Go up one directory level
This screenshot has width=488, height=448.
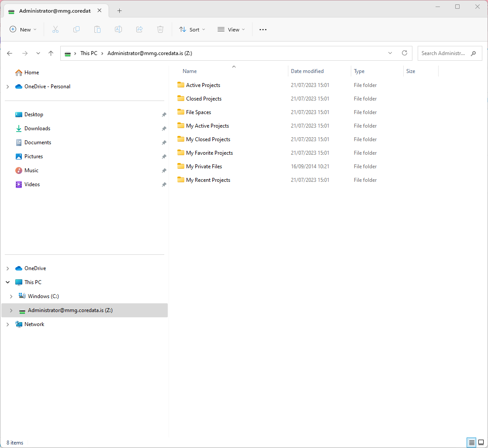[x=51, y=53]
